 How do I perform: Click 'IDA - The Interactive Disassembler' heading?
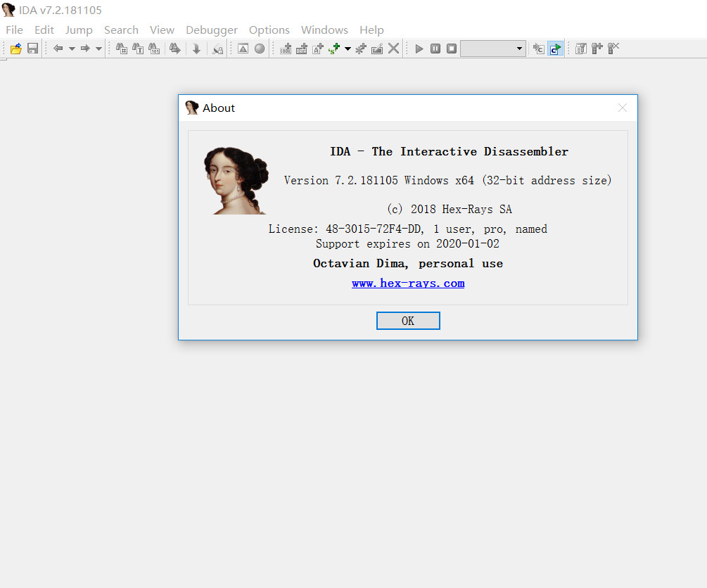point(449,151)
